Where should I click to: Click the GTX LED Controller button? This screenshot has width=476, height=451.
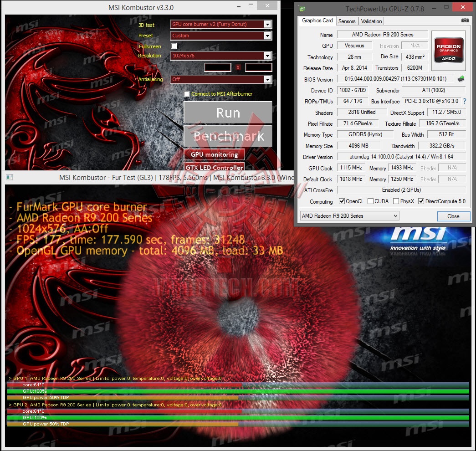tap(215, 166)
